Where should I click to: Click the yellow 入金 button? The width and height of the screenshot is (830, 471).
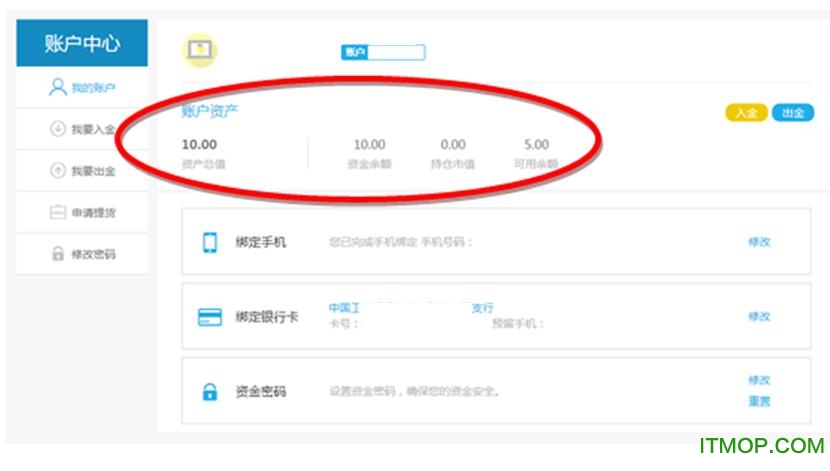coord(746,112)
